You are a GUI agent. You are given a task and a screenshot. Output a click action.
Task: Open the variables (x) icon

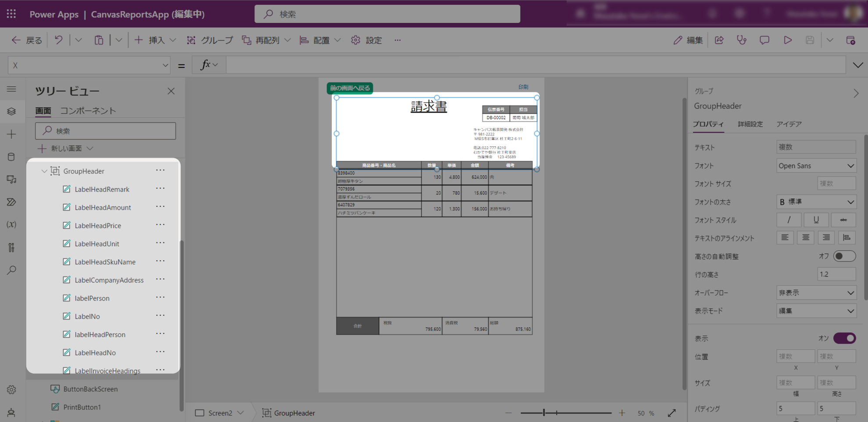click(x=12, y=224)
